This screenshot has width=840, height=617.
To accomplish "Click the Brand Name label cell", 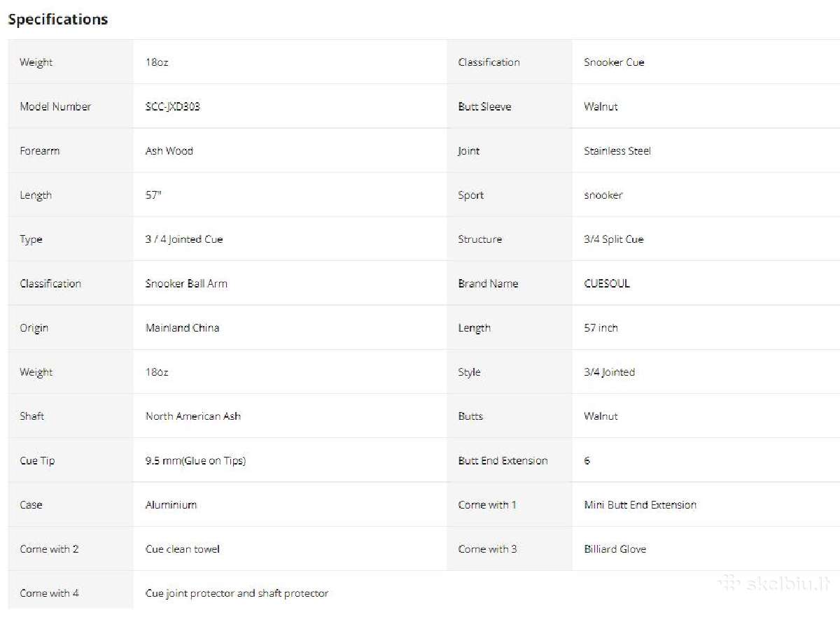I will point(510,283).
